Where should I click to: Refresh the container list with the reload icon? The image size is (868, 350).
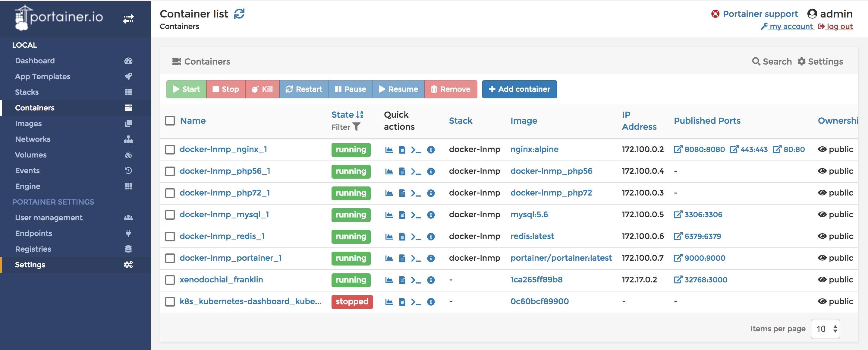(x=239, y=14)
